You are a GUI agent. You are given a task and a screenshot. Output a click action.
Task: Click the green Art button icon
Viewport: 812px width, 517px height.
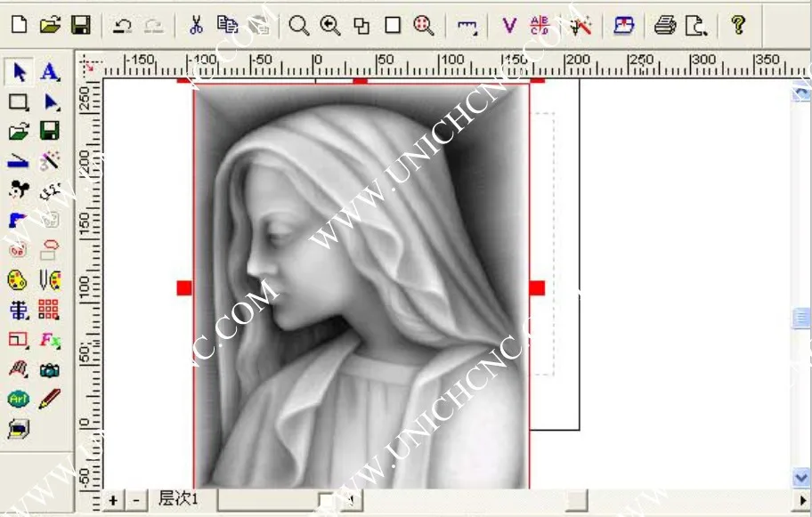(18, 399)
